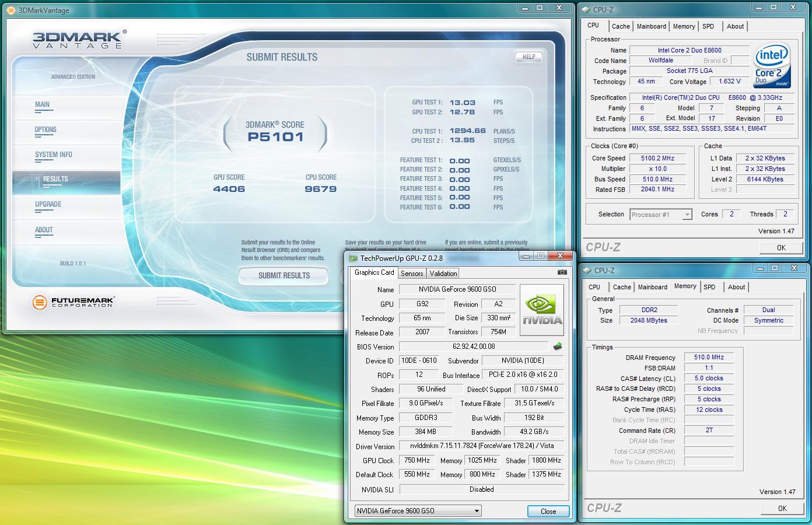The height and width of the screenshot is (525, 812).
Task: Click the GPU-Z screenshot camera icon
Action: coord(562,272)
